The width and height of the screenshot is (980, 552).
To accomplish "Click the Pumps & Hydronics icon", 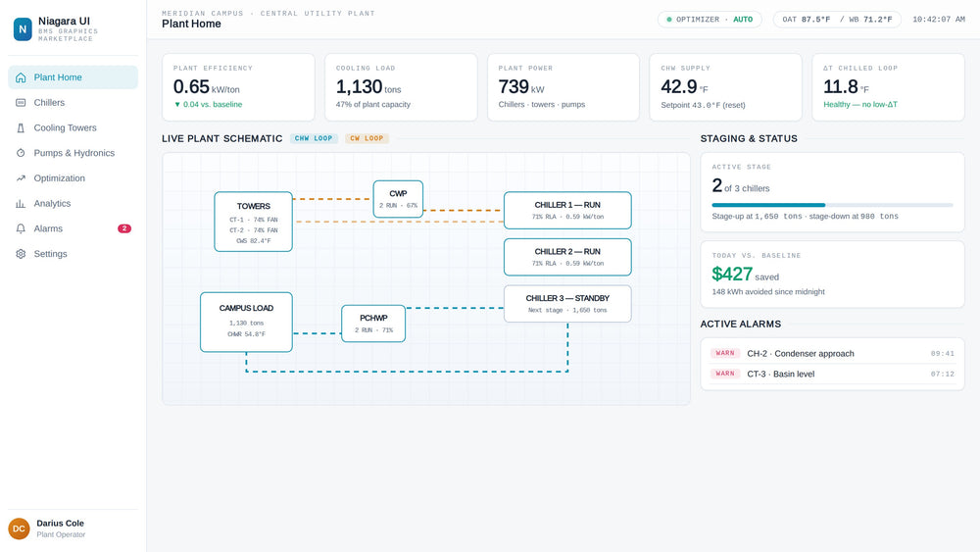I will pyautogui.click(x=21, y=153).
